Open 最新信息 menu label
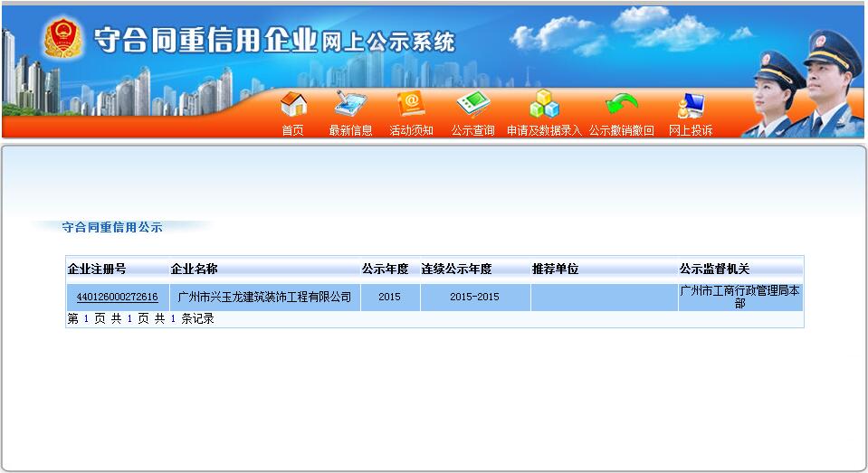Screen dimensions: 868x473 (350, 130)
